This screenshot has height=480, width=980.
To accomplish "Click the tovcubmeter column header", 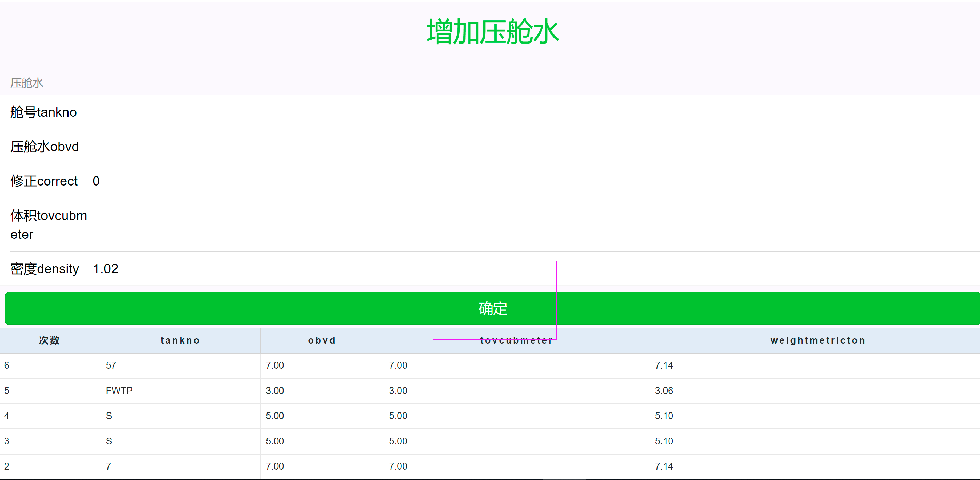I will click(x=517, y=340).
